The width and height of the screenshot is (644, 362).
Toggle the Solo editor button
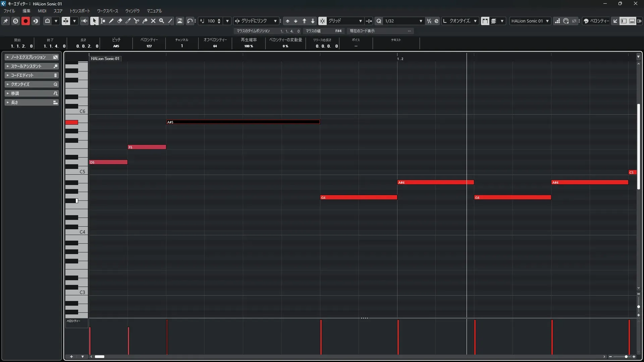tap(15, 21)
